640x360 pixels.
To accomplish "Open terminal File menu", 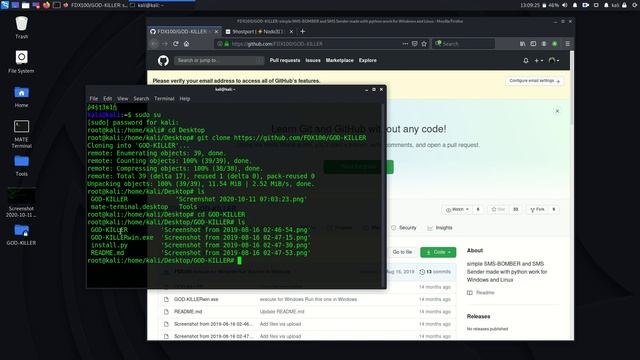I will [x=93, y=98].
